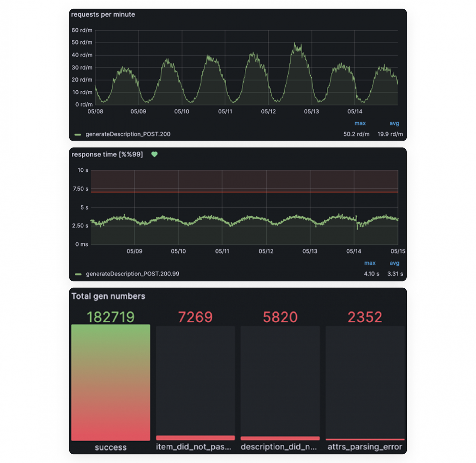476x463 pixels.
Task: Open the response time [%%99] panel menu
Action: pos(107,154)
